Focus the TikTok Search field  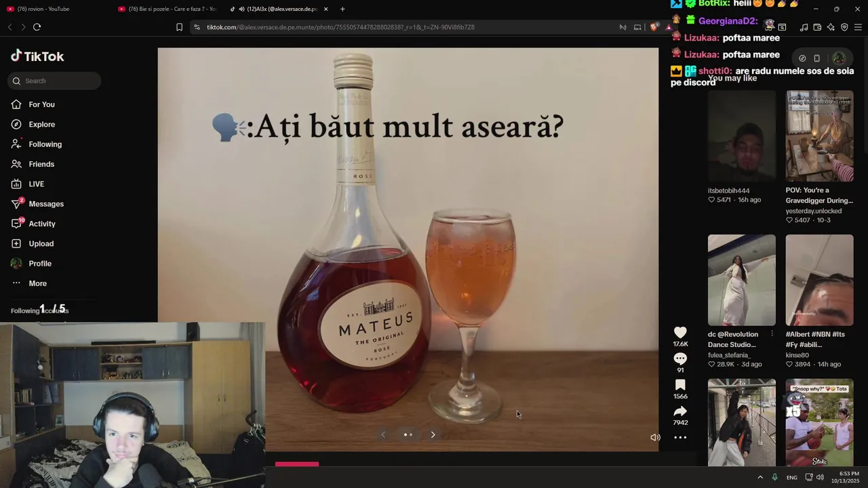pyautogui.click(x=54, y=81)
